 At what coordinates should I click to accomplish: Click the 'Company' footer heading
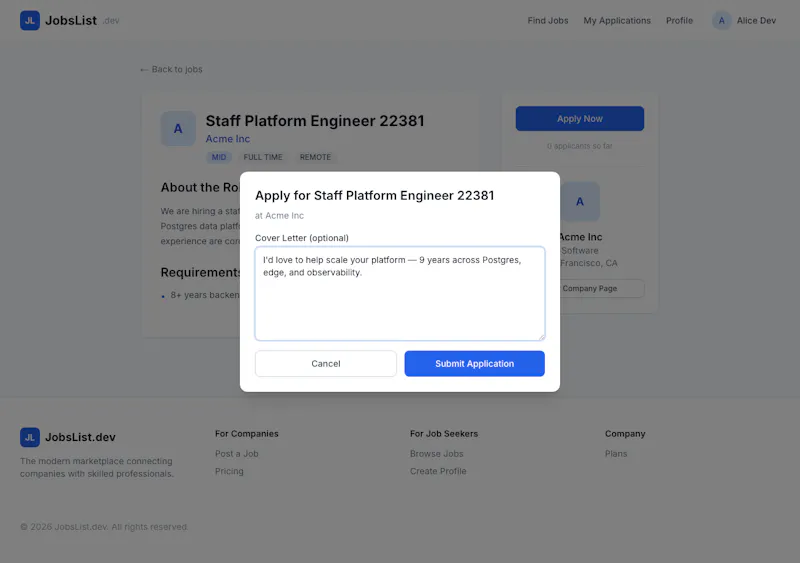(x=625, y=434)
